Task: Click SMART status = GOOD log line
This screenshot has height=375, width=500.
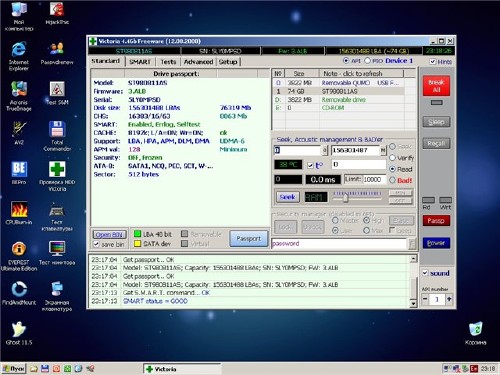Action: tap(155, 301)
